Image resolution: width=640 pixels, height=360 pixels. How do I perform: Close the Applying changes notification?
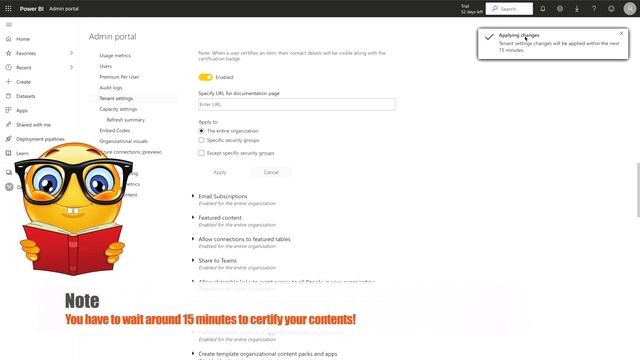click(621, 33)
